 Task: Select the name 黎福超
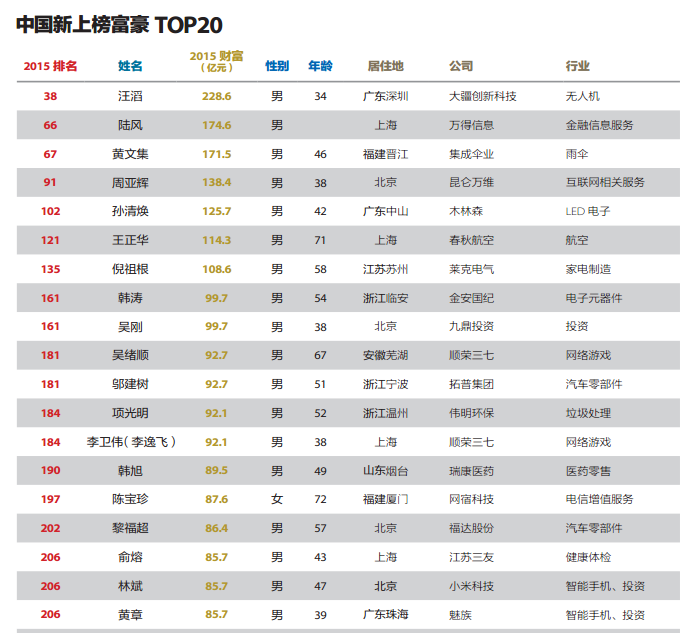coord(130,528)
